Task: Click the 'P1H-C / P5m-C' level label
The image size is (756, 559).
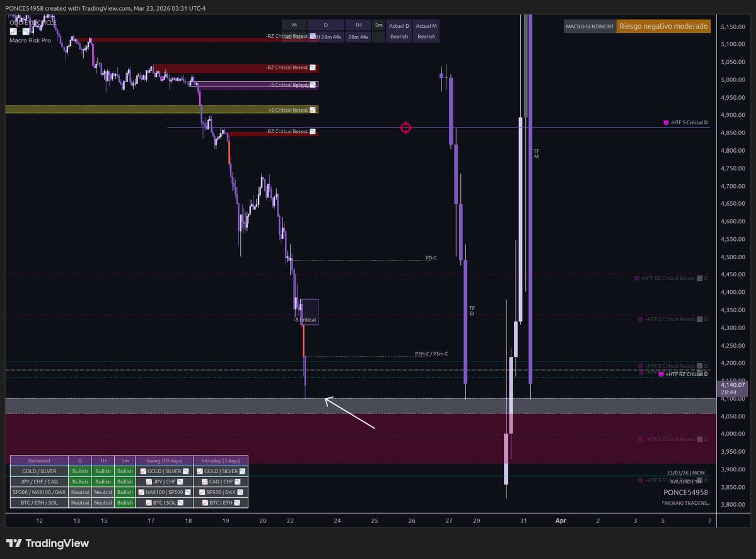Action: (431, 354)
